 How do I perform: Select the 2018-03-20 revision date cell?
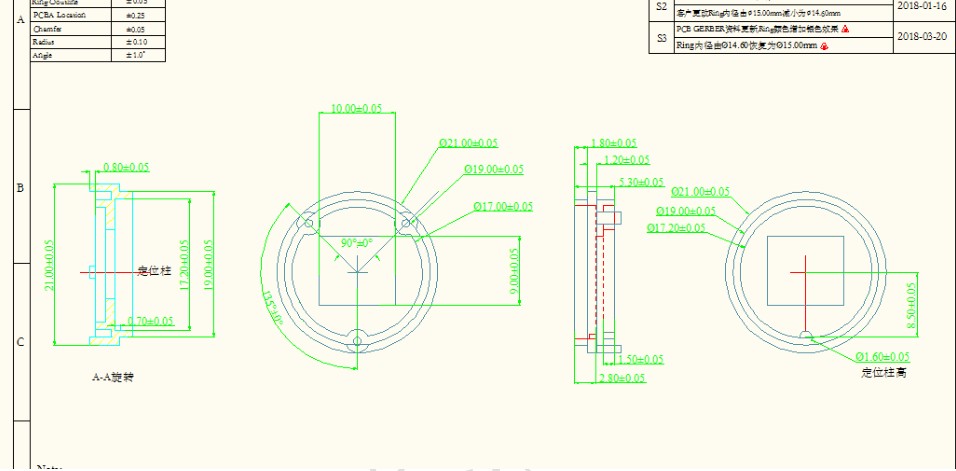coord(922,36)
